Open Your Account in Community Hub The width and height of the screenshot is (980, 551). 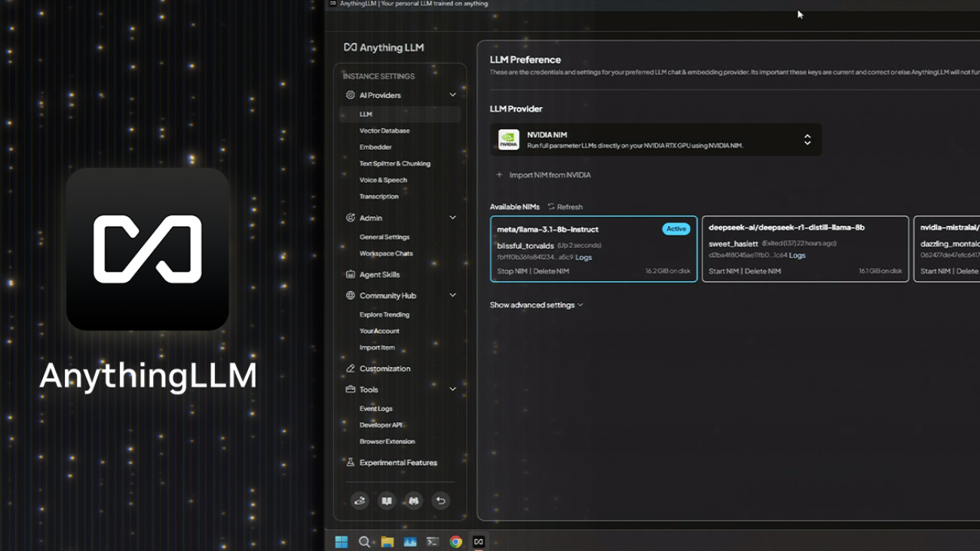tap(379, 332)
